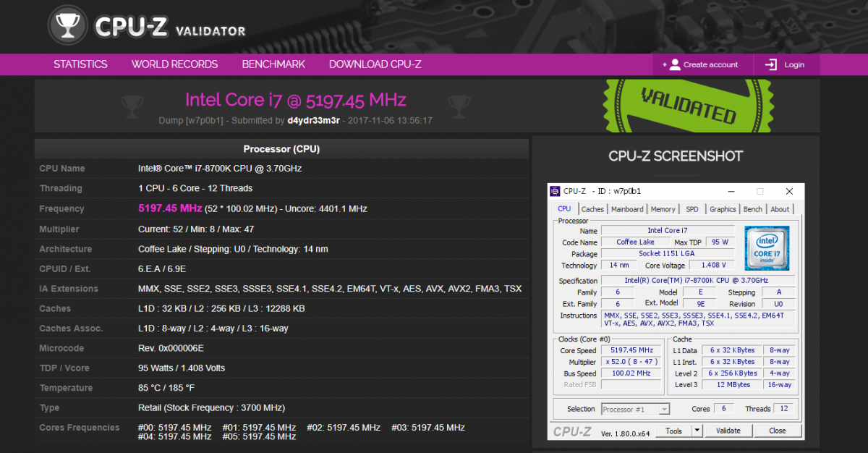Expand the Tools dropdown arrow
Screen dimensions: 868x453
[x=697, y=431]
